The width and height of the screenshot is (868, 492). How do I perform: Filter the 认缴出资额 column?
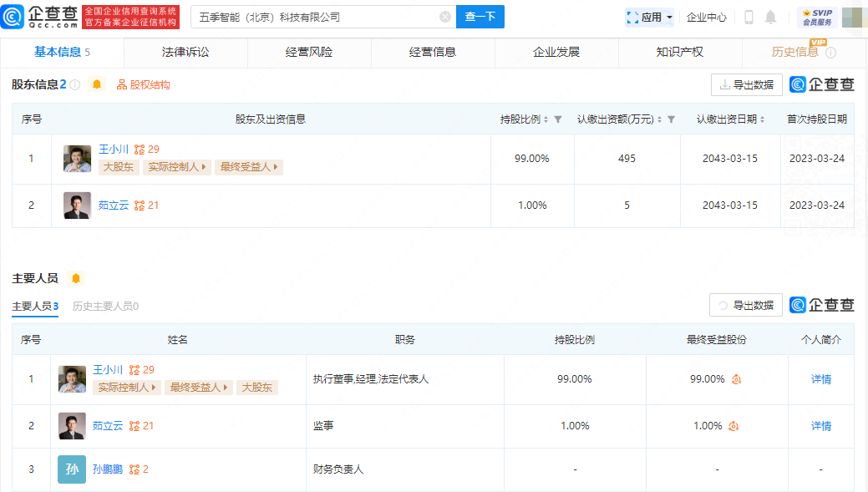pos(671,119)
